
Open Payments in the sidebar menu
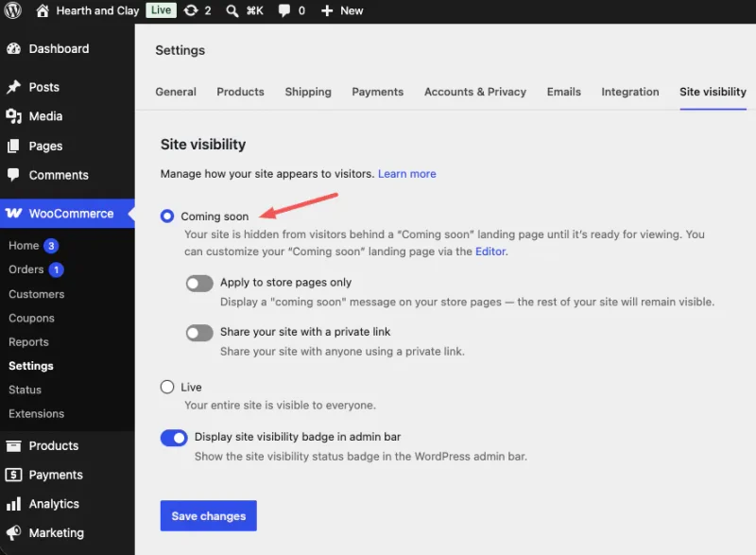(56, 475)
